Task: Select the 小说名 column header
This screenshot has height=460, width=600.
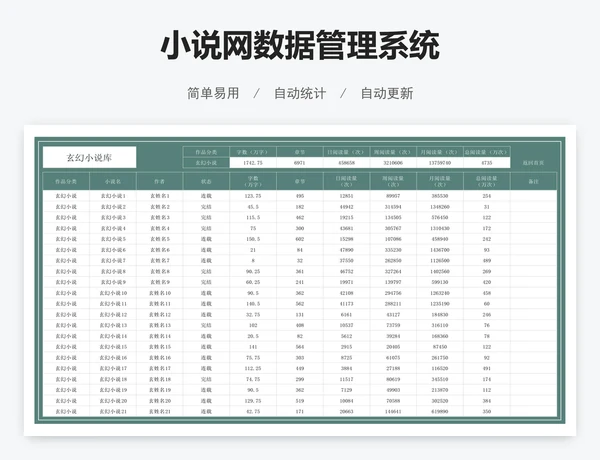Action: click(x=112, y=182)
